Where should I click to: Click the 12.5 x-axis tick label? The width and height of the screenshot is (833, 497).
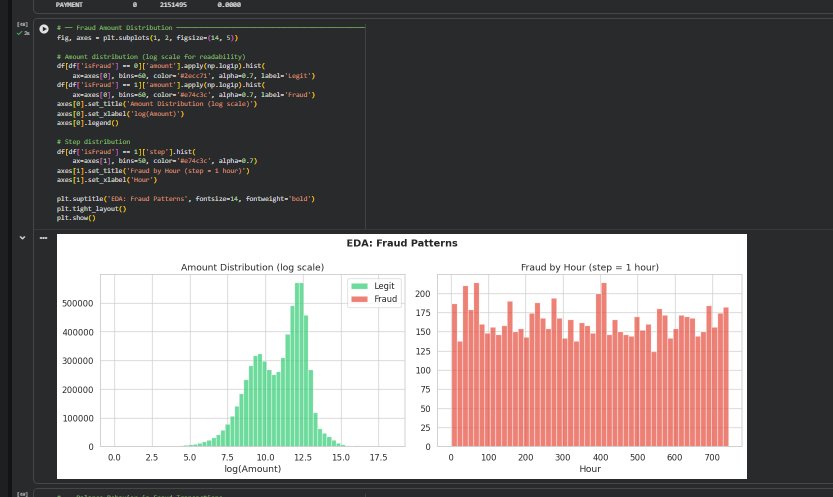point(302,457)
